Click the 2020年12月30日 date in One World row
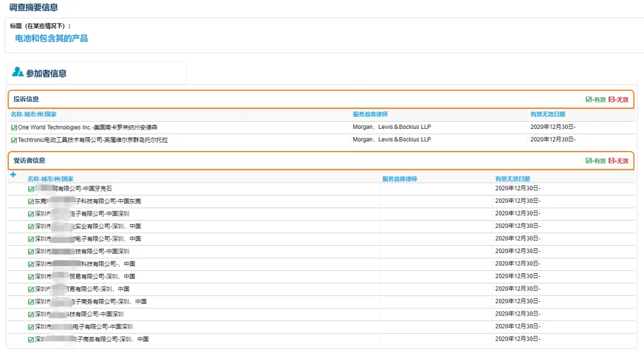644x352 pixels. click(x=553, y=127)
